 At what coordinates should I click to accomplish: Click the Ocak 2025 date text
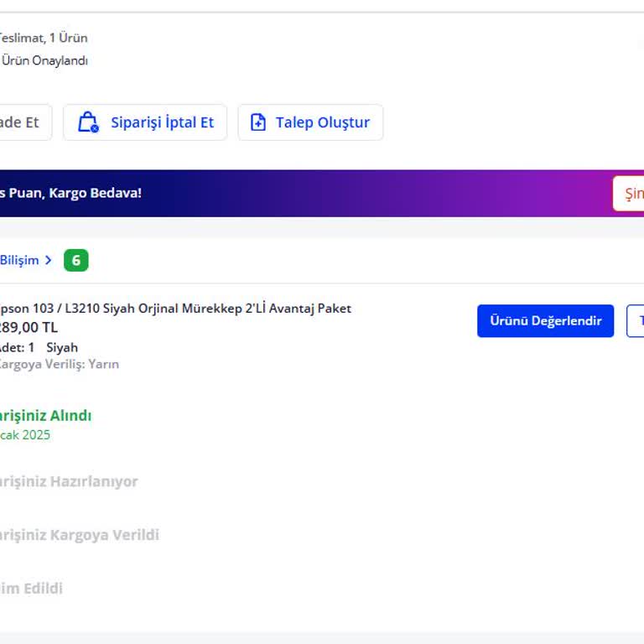(x=25, y=435)
